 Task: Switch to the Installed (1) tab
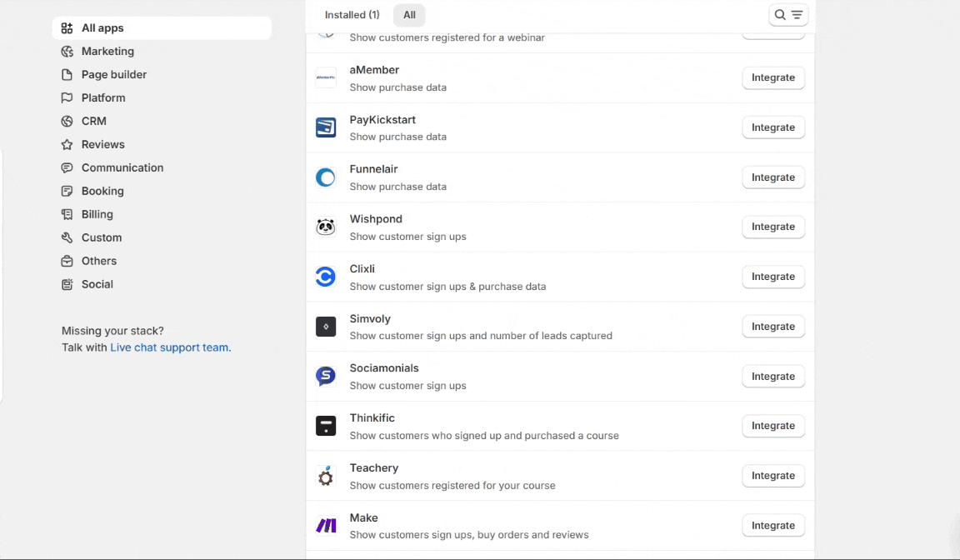click(x=352, y=15)
